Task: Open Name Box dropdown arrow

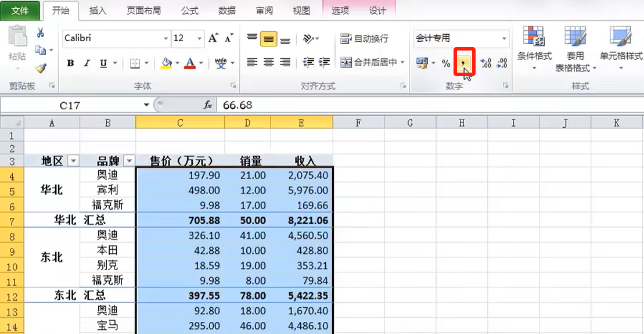Action: (146, 105)
